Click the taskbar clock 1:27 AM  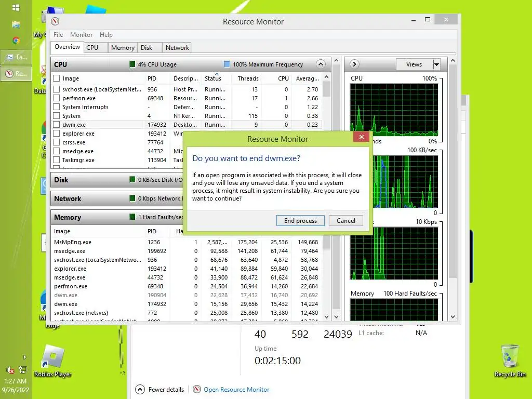point(15,381)
